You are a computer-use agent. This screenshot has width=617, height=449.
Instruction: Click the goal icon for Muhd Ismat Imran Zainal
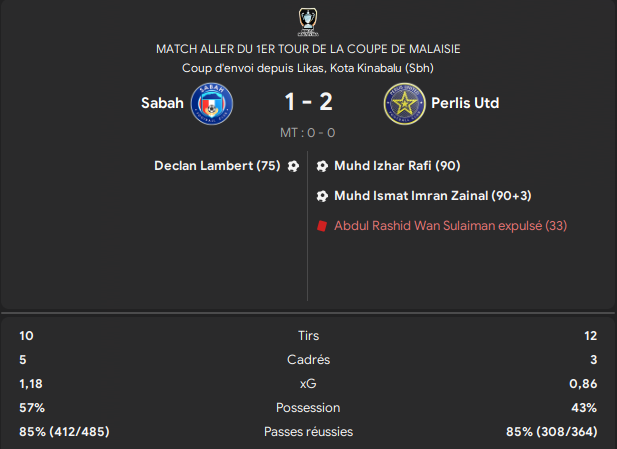(322, 196)
